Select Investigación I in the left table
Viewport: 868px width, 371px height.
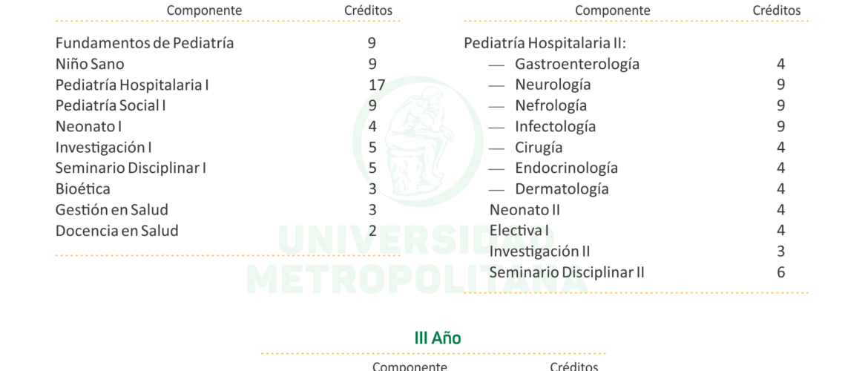tap(103, 147)
